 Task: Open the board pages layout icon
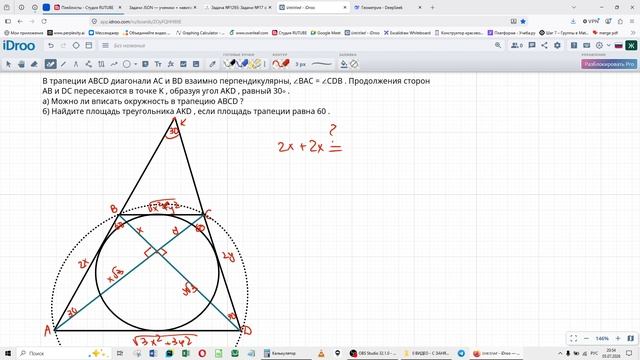point(89,45)
